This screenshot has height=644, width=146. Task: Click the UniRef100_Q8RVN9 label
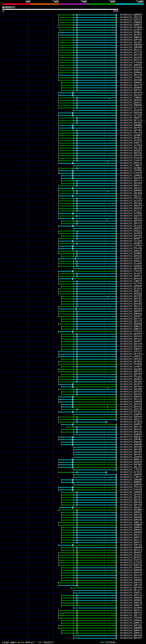click(131, 47)
